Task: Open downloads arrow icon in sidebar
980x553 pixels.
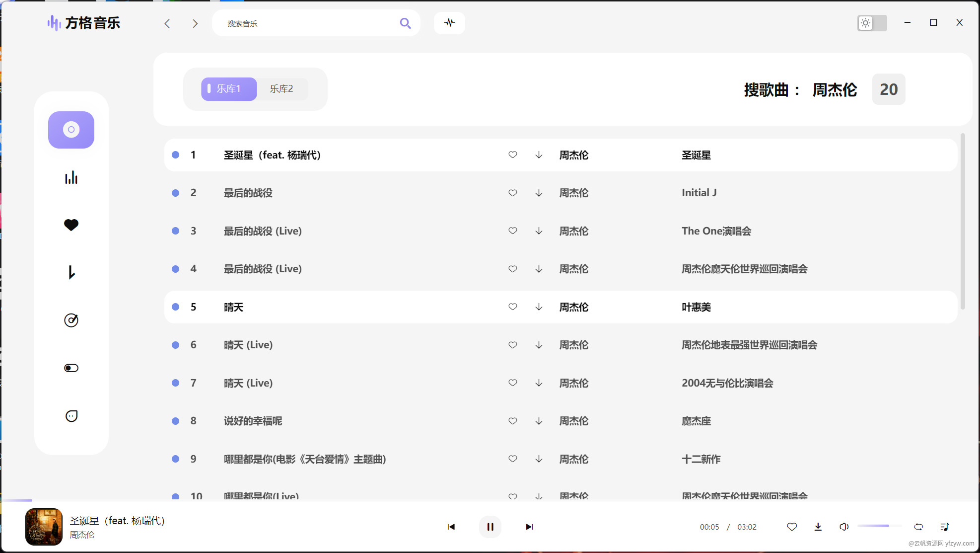Action: click(71, 272)
